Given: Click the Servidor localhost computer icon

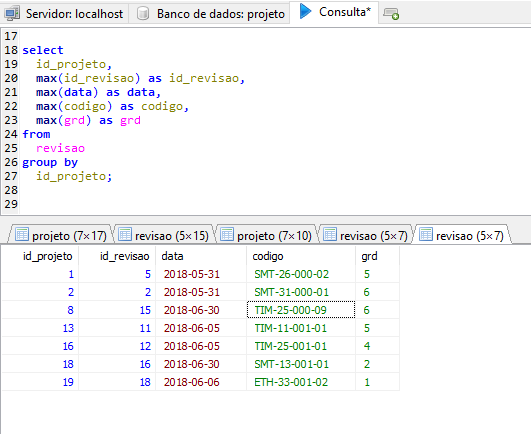Looking at the screenshot, I should (x=13, y=14).
